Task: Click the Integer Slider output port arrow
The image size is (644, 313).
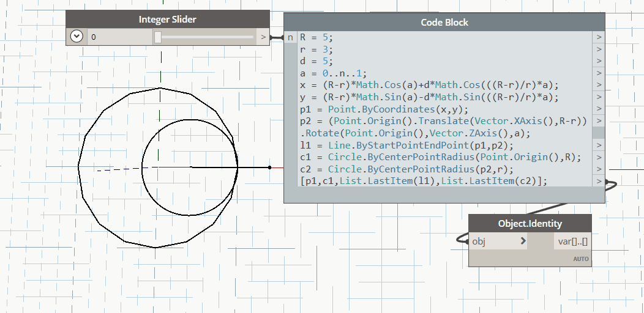Action: tap(263, 37)
